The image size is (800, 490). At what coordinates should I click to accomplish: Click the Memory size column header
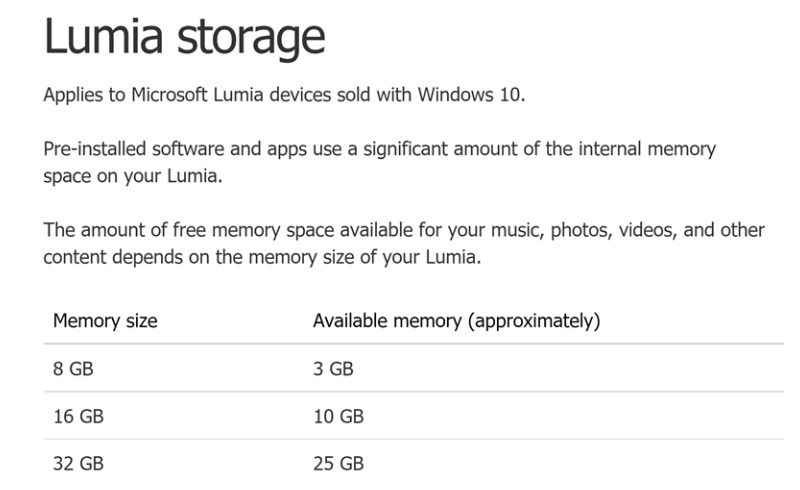(105, 321)
